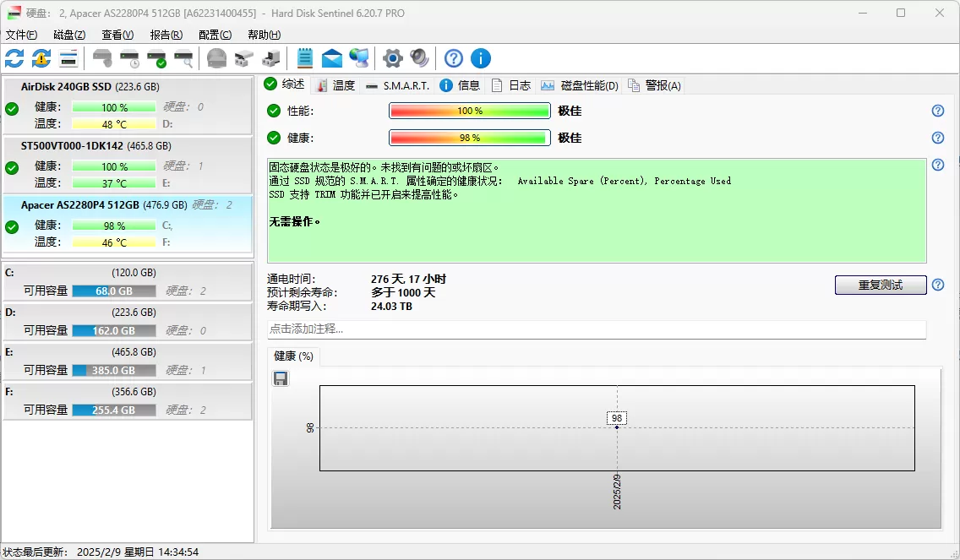960x560 pixels.
Task: Open the 磁盘性能(D) tab
Action: 585,84
